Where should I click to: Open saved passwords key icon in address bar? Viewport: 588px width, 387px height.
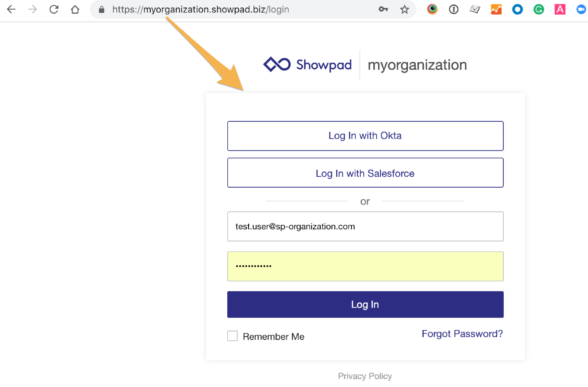(383, 9)
